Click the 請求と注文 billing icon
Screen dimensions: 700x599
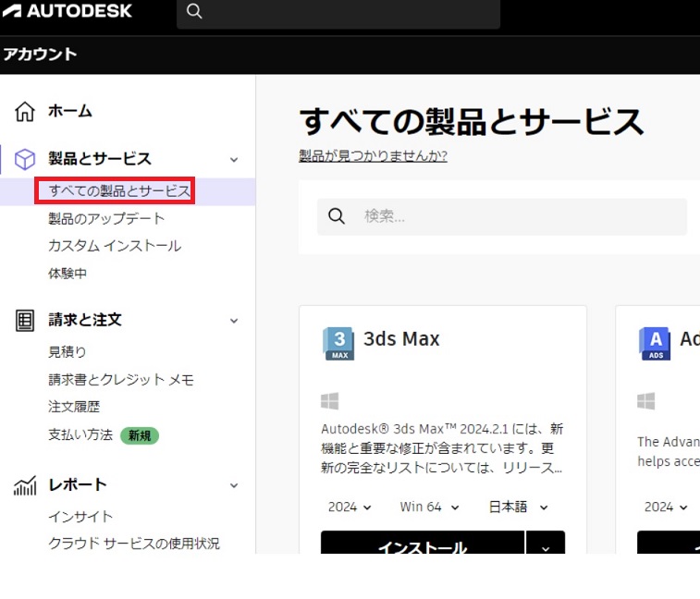(25, 321)
